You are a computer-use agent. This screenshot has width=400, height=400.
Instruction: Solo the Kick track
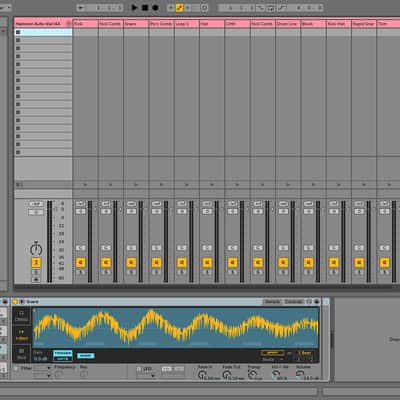point(80,272)
